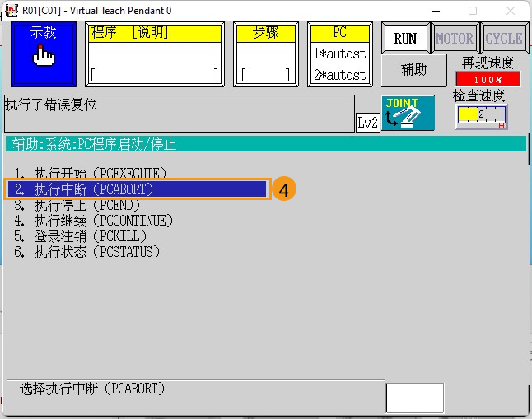
Task: Click the 执行了错误复位 message area
Action: (x=180, y=114)
